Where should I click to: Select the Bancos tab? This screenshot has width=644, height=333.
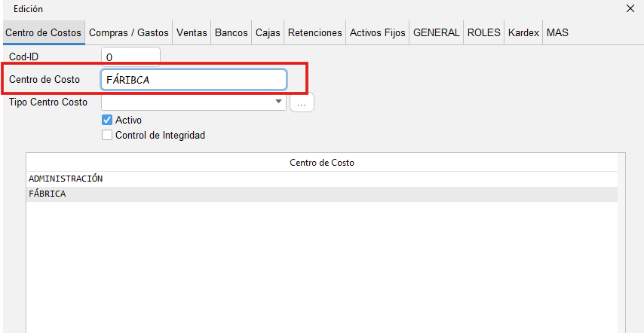coord(231,33)
